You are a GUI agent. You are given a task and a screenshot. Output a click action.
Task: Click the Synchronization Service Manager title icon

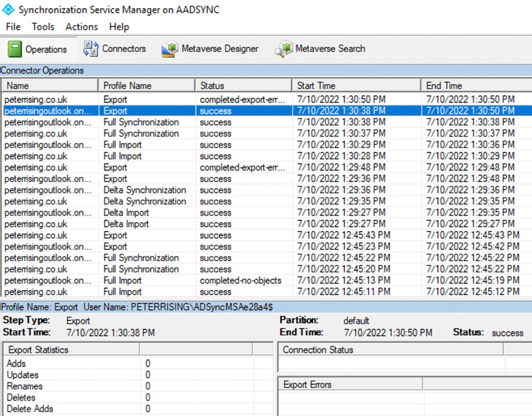(x=8, y=9)
